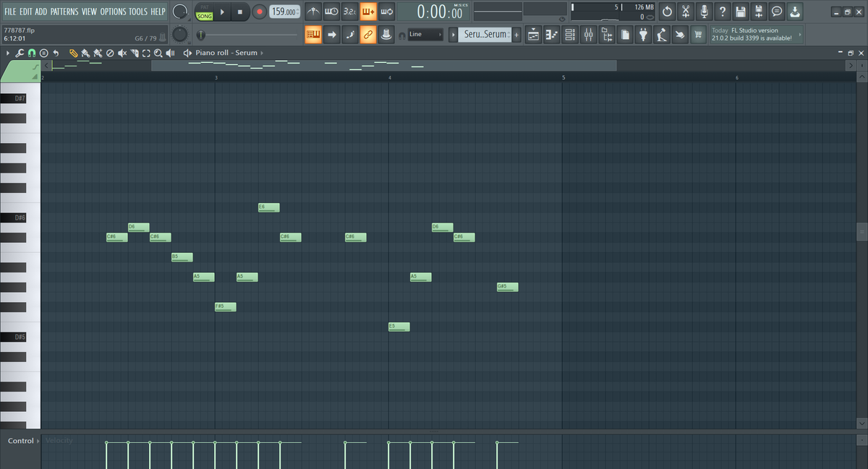The image size is (868, 469).
Task: Open the content library cart icon
Action: click(x=698, y=34)
